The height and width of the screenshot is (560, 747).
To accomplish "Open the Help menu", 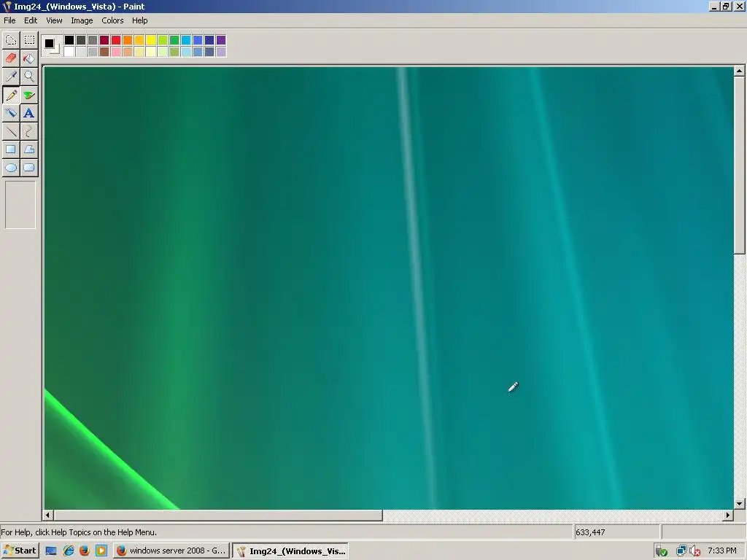I will (139, 20).
